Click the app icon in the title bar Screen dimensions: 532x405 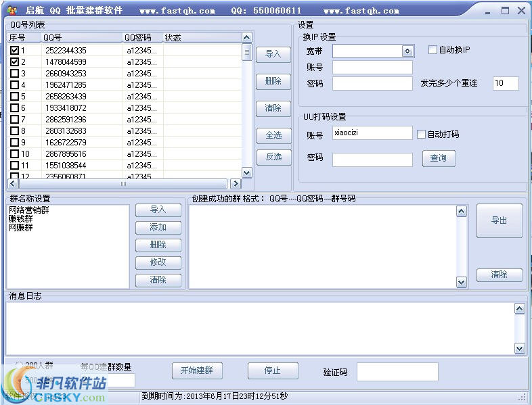12,11
